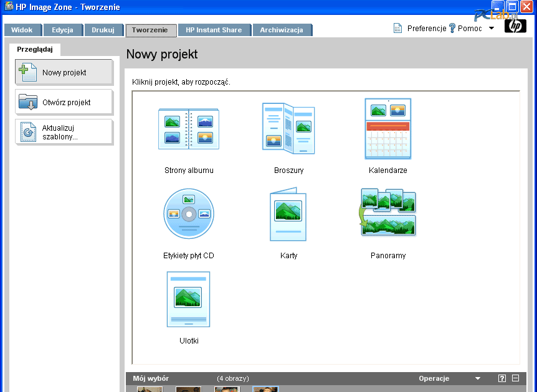Expand the Pomoc dropdown arrow

492,29
